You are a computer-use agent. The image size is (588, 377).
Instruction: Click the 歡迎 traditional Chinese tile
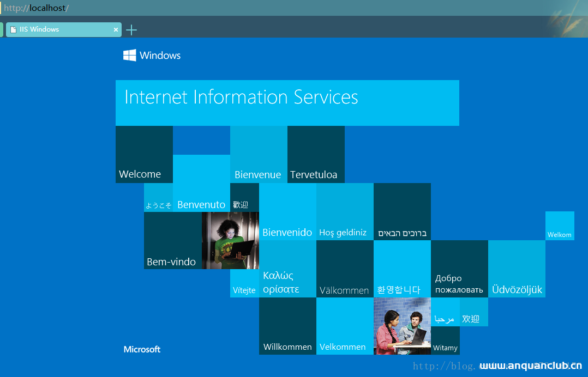click(x=244, y=197)
